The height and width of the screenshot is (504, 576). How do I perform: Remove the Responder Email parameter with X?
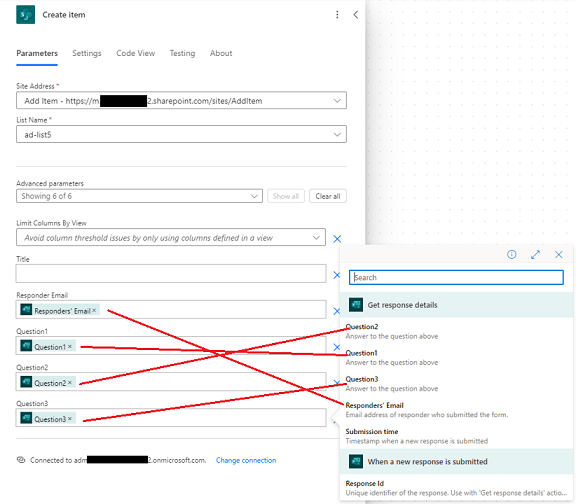tap(336, 311)
